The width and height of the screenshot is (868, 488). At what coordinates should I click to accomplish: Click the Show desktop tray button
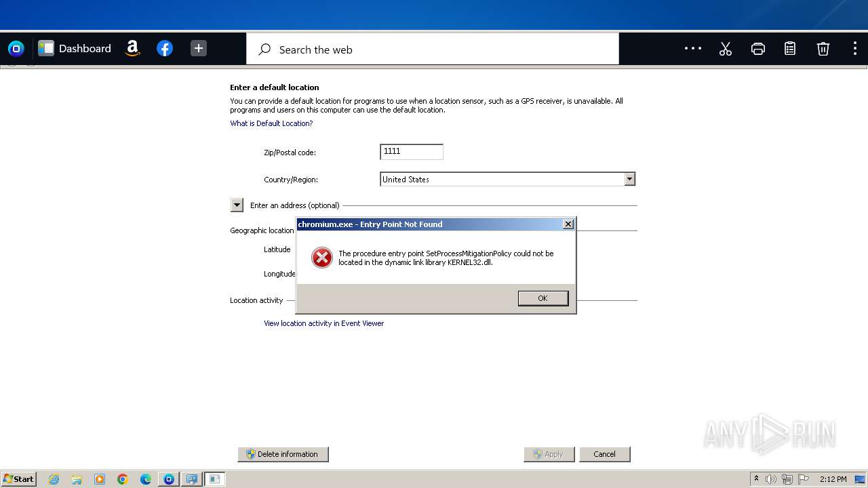pyautogui.click(x=860, y=479)
